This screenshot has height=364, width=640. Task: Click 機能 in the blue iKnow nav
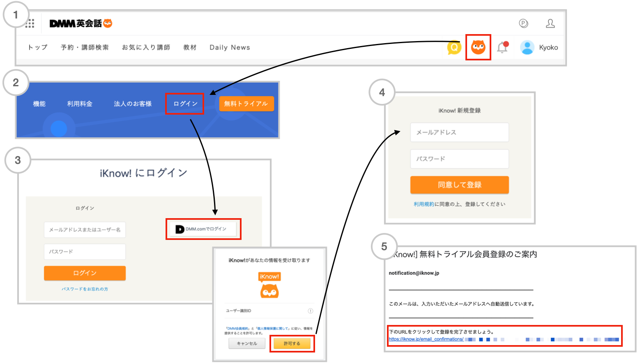click(39, 104)
